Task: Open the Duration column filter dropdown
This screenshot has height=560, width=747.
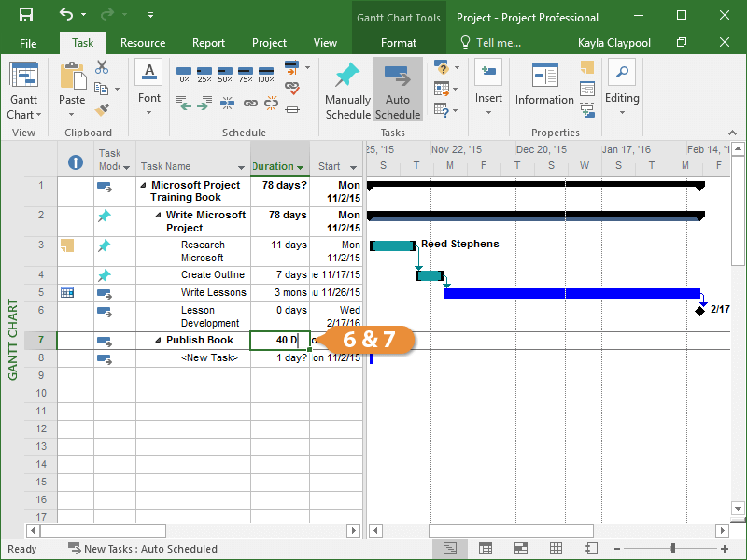Action: pyautogui.click(x=301, y=167)
